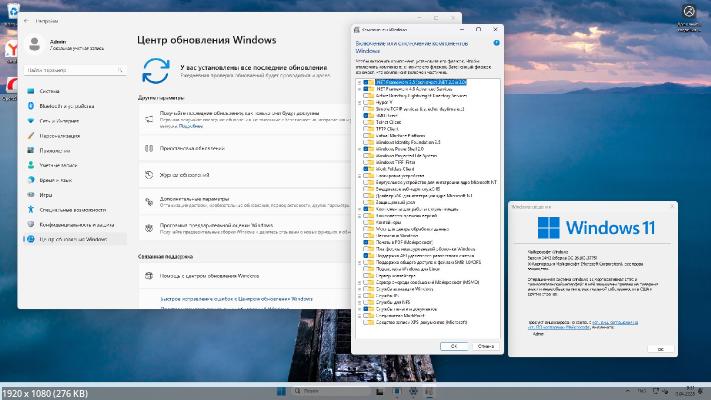Expand the Hyper-V tree node
The width and height of the screenshot is (711, 400).
[x=359, y=102]
